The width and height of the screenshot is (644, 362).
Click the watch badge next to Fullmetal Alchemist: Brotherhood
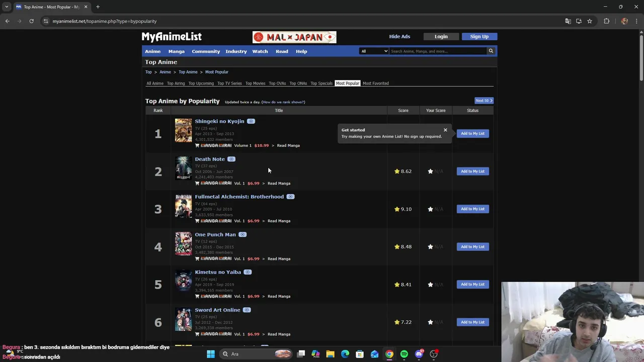coord(290,197)
